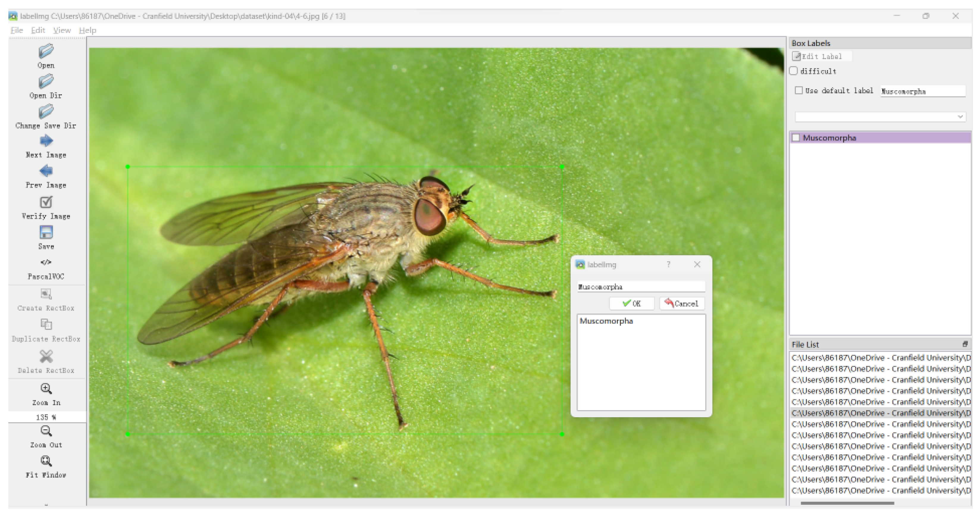
Task: Go back with Prev Image arrow
Action: (x=46, y=171)
